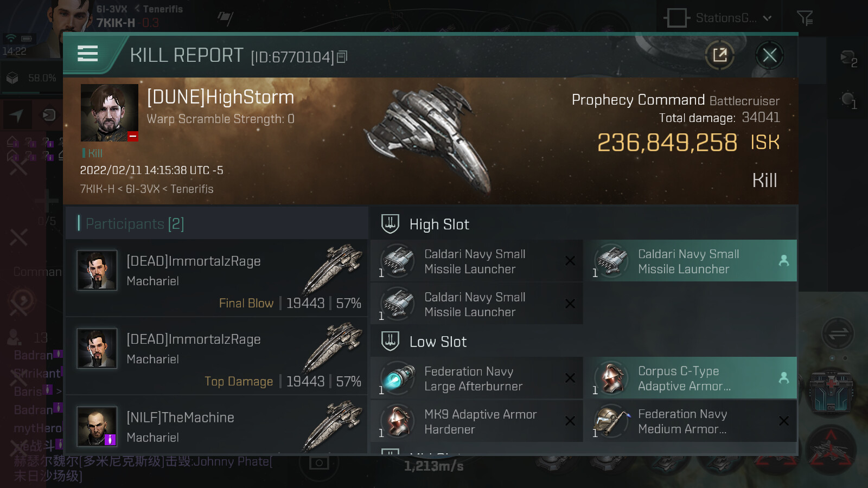Open the inventory cargo 58.0% indicator
The width and height of the screenshot is (868, 488).
coord(31,78)
